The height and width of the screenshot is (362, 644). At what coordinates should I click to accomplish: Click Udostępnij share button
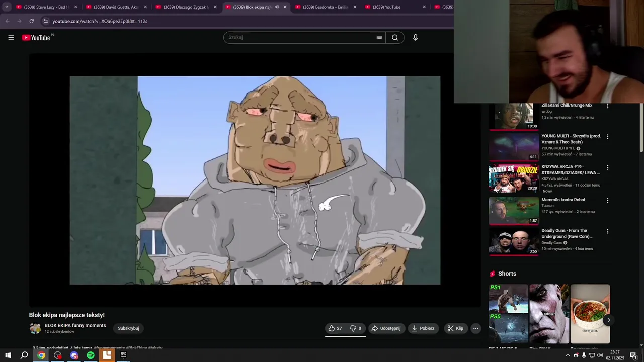click(x=386, y=328)
